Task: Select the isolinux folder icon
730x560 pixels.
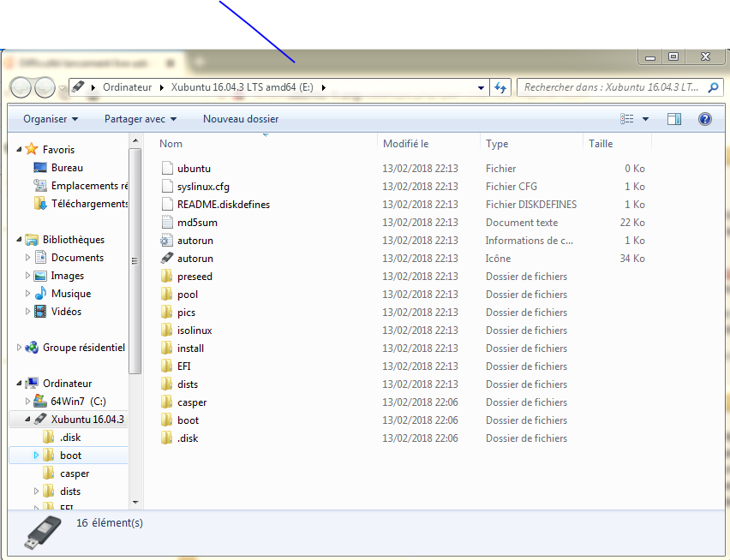Action: (x=167, y=330)
